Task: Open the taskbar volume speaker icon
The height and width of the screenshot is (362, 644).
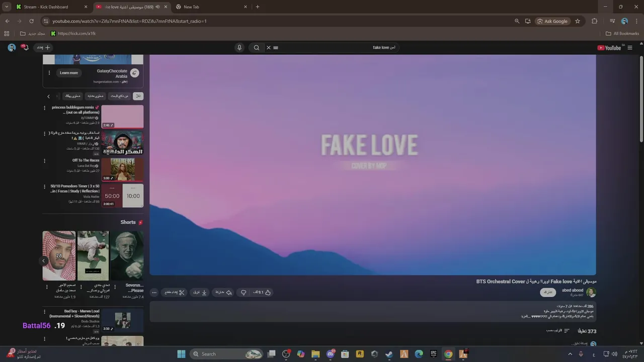Action: click(614, 354)
